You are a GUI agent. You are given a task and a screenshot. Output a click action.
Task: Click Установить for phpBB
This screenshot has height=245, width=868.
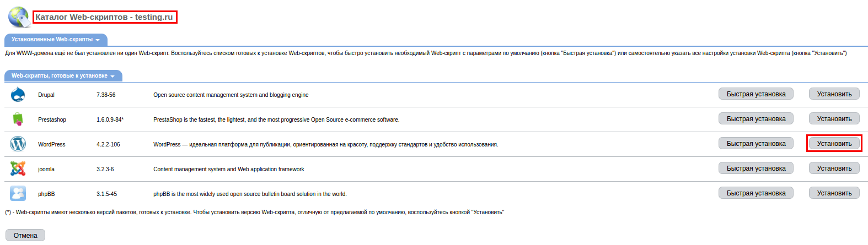pos(834,193)
